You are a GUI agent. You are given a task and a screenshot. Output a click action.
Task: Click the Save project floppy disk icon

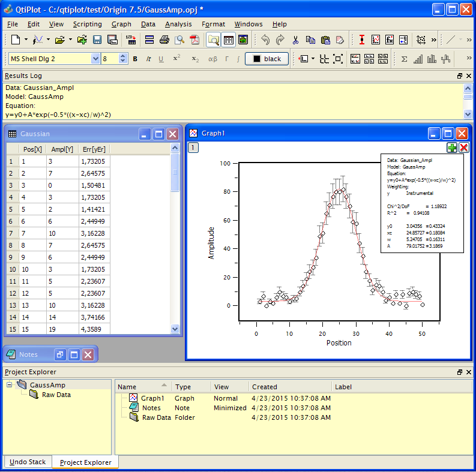(97, 40)
